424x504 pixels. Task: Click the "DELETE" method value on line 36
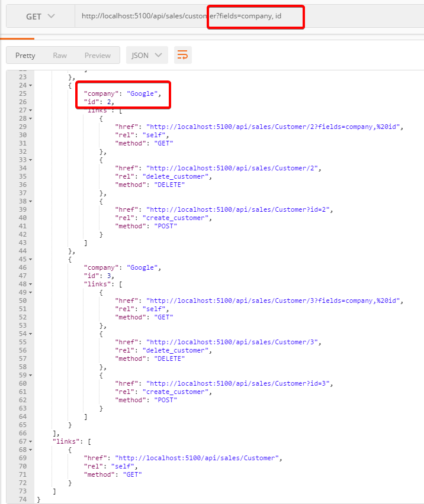169,185
